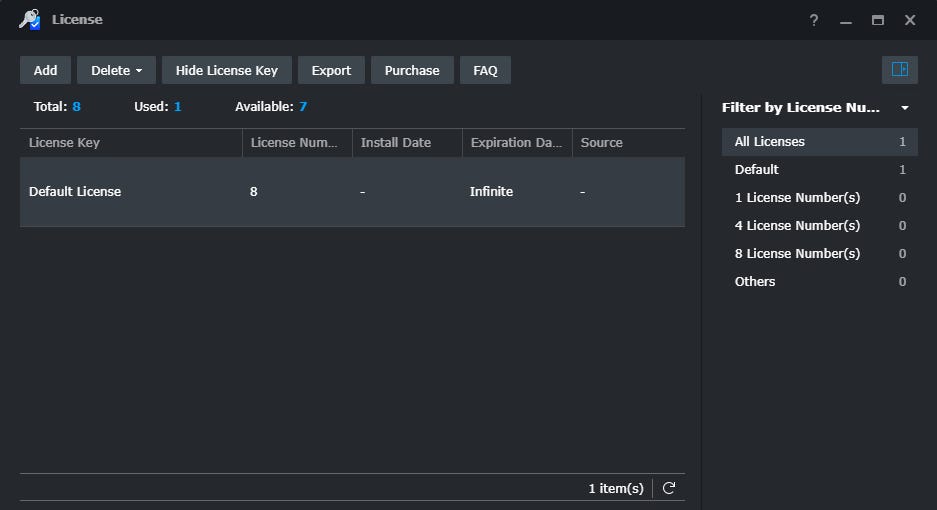Click the License window title text

coord(77,20)
